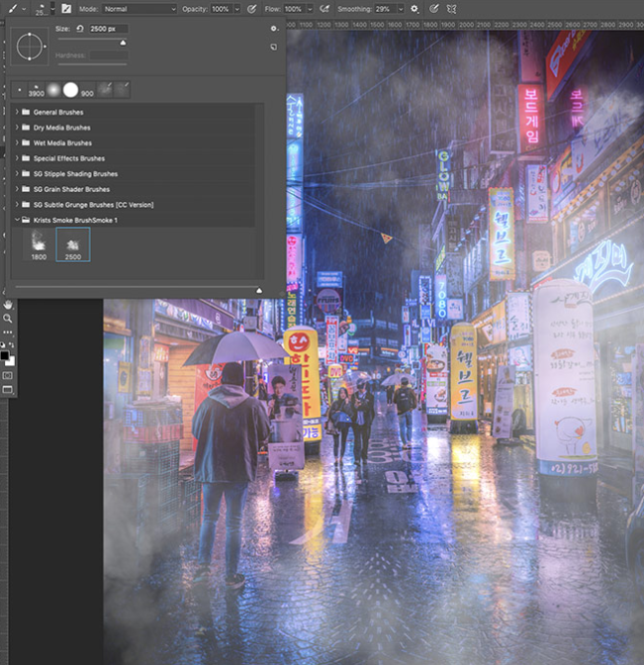Expand the SG Stipple Shading Brushes folder

click(17, 173)
